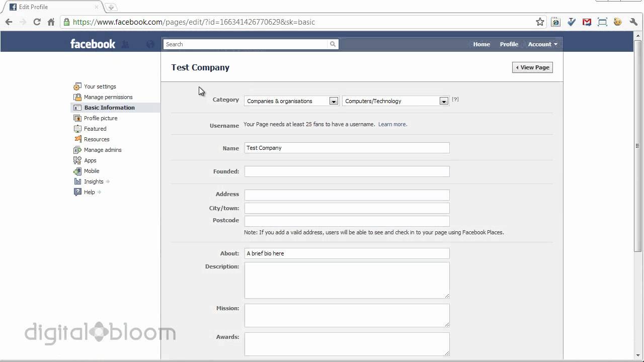
Task: Open the friend requests icon in Facebook header
Action: point(125,44)
